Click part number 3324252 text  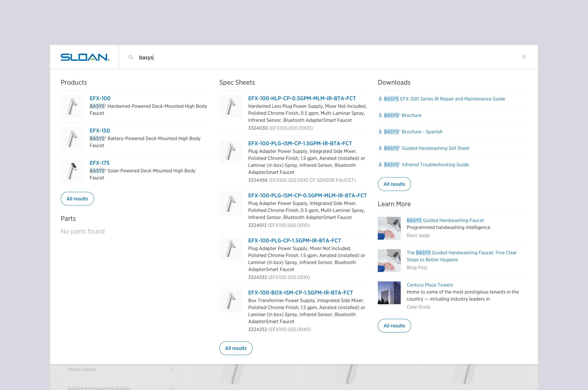257,329
